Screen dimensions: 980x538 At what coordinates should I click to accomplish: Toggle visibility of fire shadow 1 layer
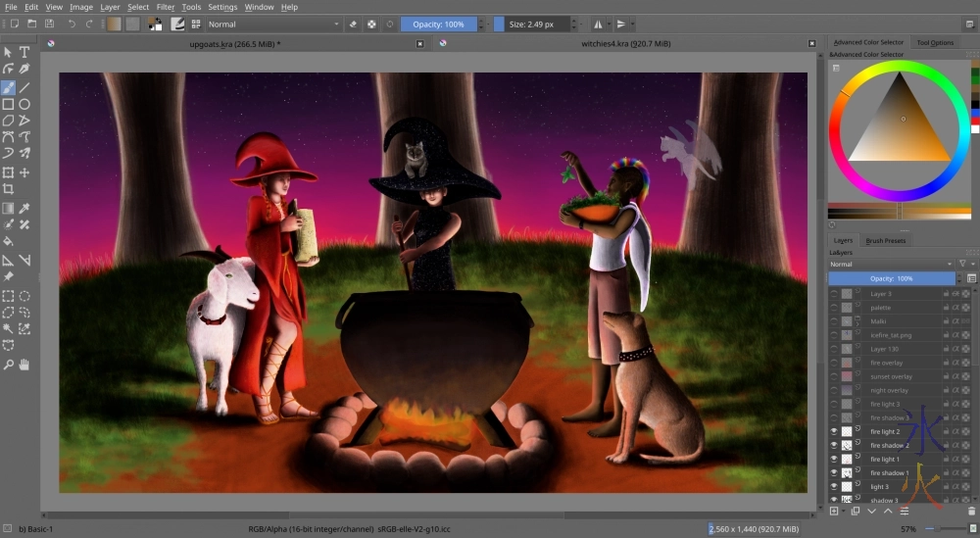(835, 472)
